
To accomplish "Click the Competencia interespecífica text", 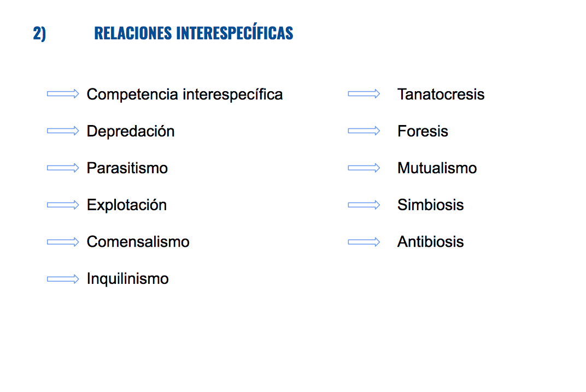I will [185, 94].
